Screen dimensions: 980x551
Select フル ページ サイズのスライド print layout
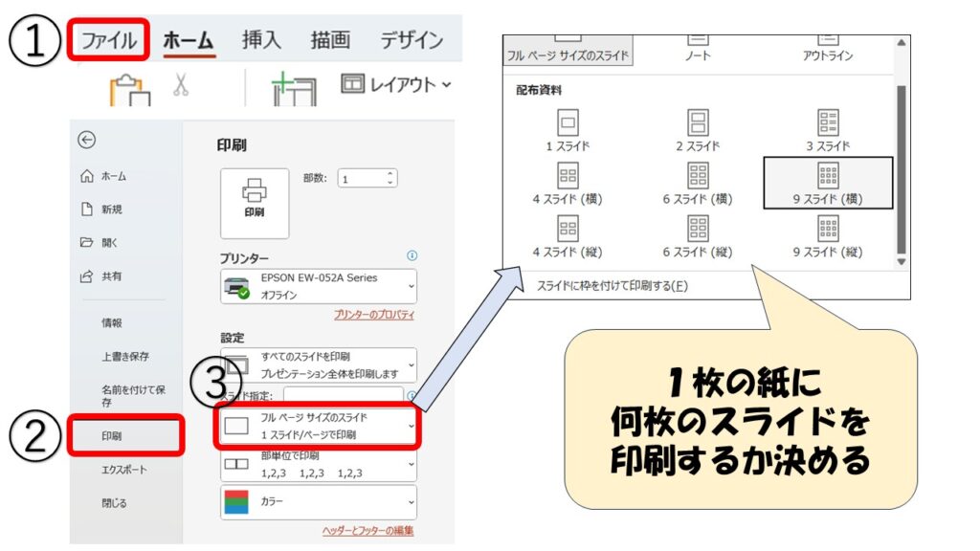pos(568,50)
